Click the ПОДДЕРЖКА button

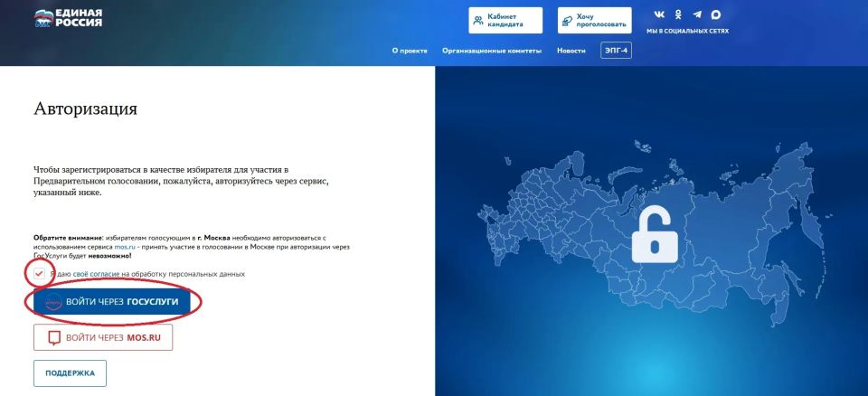(x=70, y=373)
